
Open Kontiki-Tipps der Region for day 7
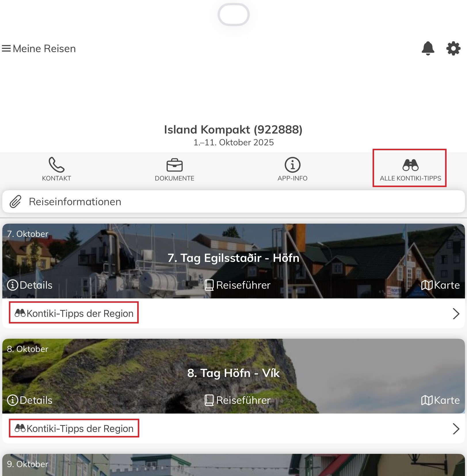click(74, 313)
